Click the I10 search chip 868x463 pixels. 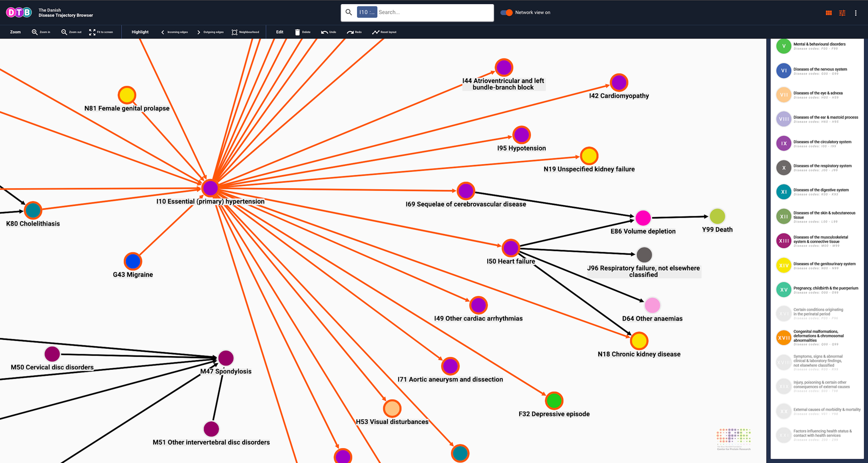[x=367, y=12]
